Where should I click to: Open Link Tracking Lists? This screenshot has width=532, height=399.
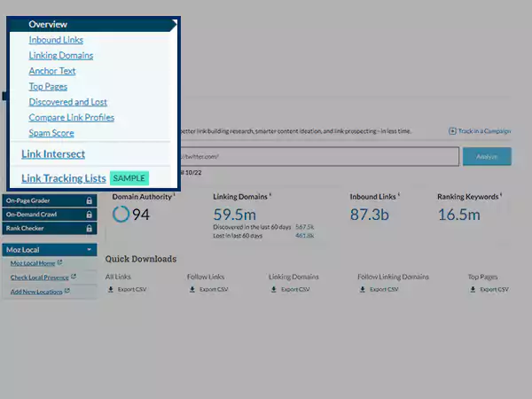63,178
